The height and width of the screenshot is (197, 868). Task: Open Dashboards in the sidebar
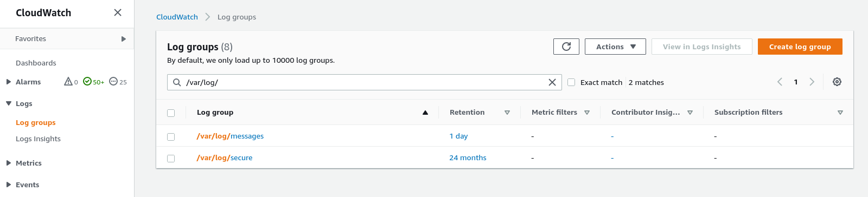[36, 63]
